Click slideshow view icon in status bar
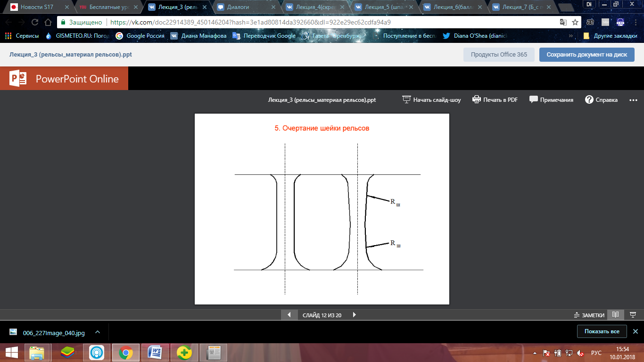 click(x=633, y=315)
